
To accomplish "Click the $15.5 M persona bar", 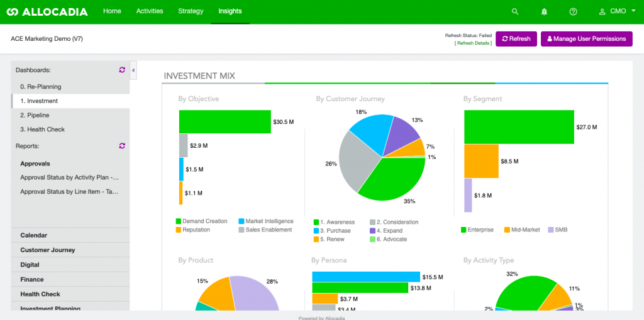I will (366, 277).
